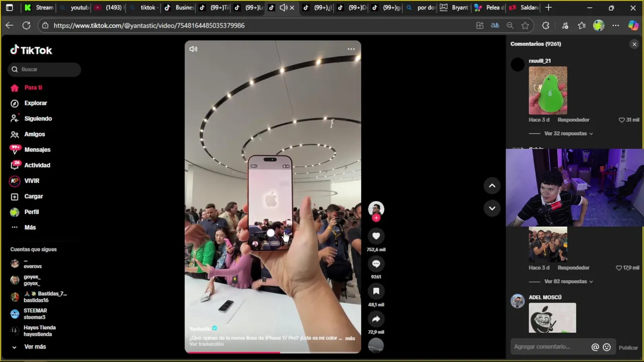Follow creator with red plus button

click(x=376, y=218)
